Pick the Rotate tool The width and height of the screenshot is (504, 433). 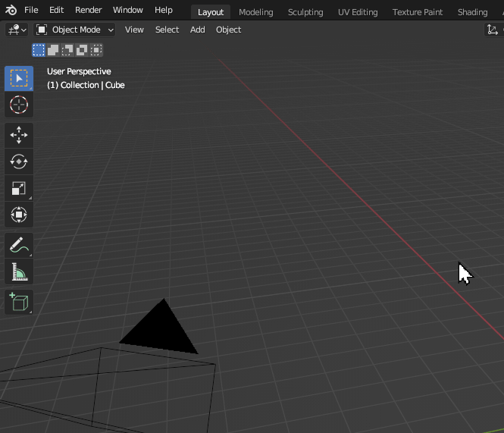click(19, 162)
